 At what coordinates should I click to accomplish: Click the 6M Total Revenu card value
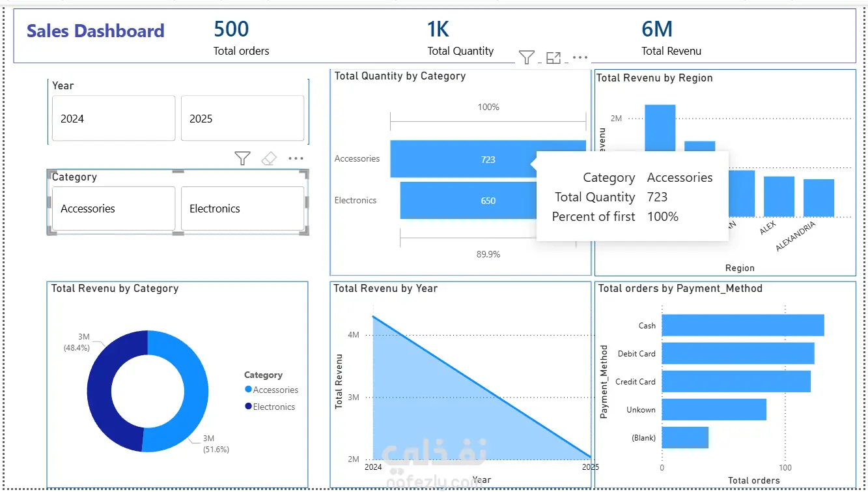click(657, 29)
